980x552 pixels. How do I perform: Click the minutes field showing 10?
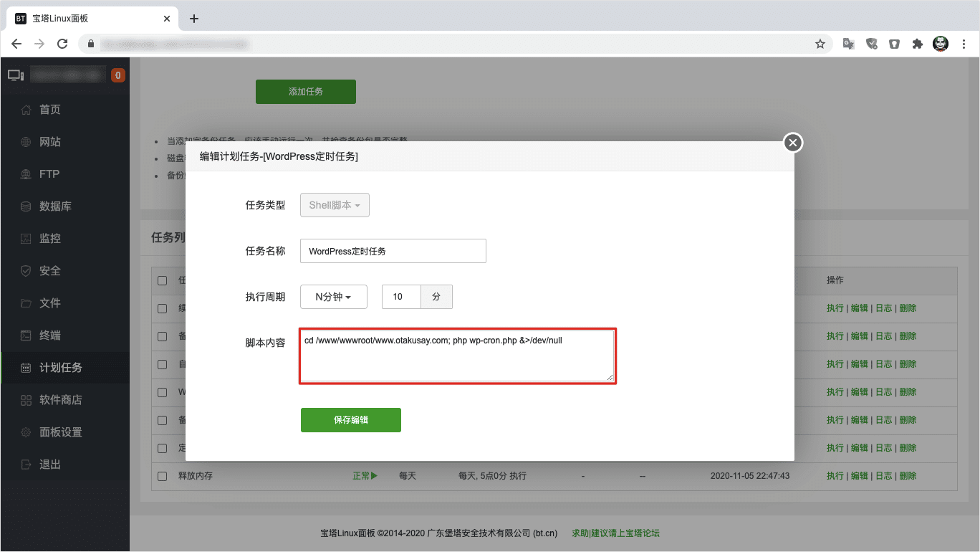pos(401,297)
